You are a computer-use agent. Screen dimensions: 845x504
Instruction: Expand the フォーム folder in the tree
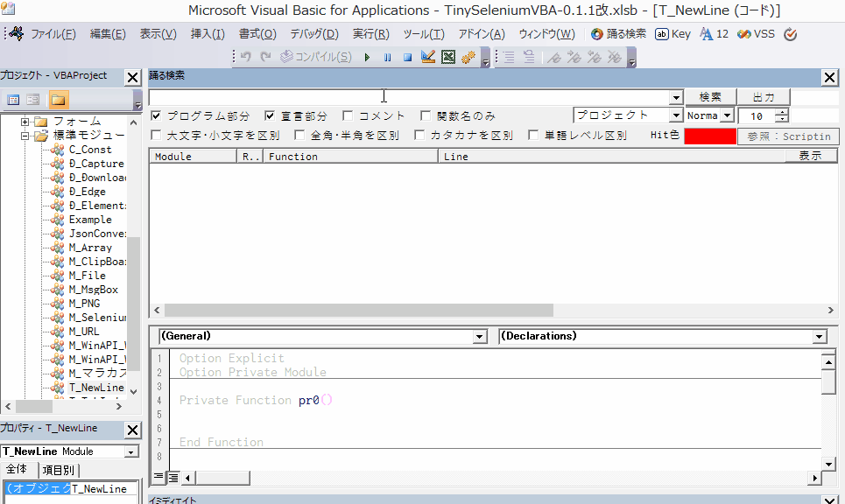pos(25,122)
